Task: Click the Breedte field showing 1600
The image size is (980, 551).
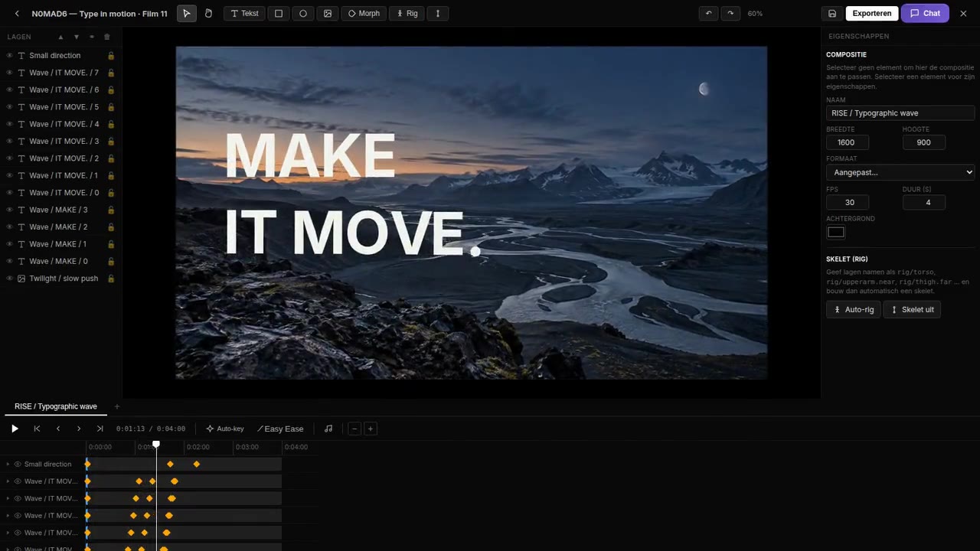Action: click(847, 142)
